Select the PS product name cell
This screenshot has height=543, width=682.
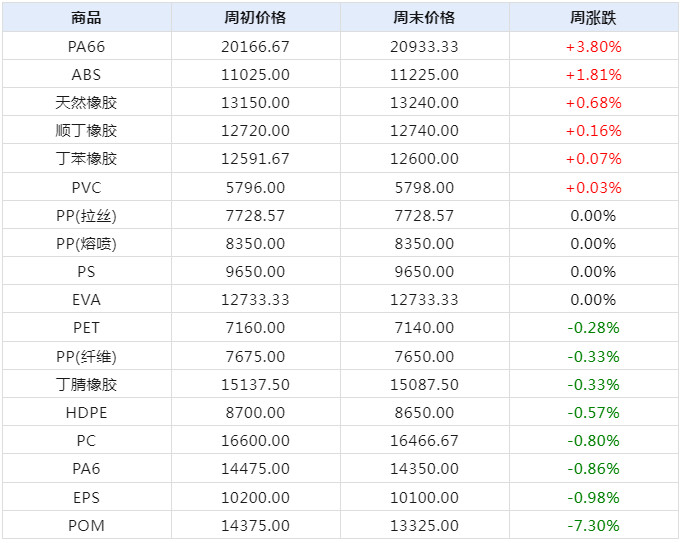86,272
